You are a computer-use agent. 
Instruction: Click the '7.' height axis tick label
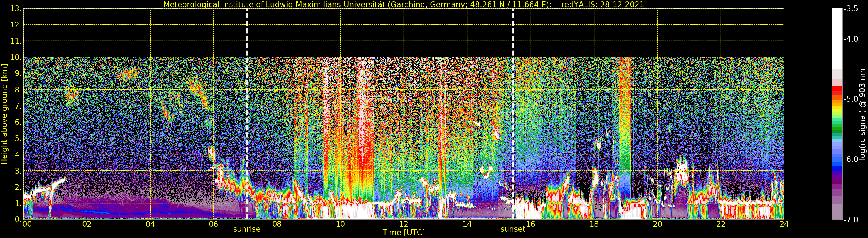18,106
